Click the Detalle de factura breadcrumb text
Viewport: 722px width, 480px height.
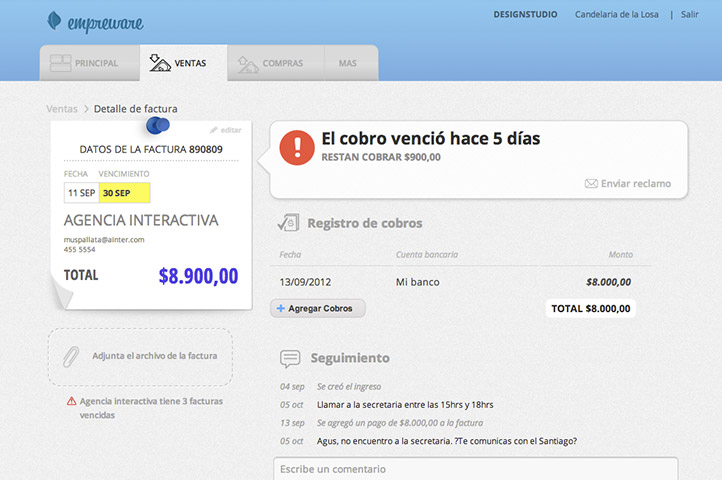click(x=135, y=109)
